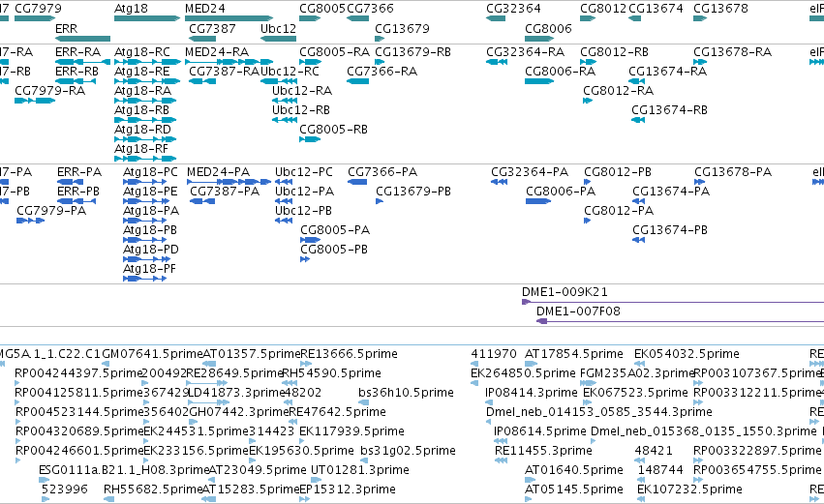Open the EK117939.5prime EST label
The height and width of the screenshot is (504, 824).
(352, 431)
